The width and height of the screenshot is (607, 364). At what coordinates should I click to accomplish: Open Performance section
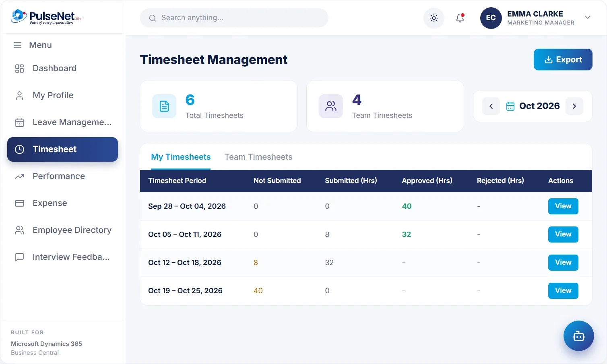[x=62, y=176]
